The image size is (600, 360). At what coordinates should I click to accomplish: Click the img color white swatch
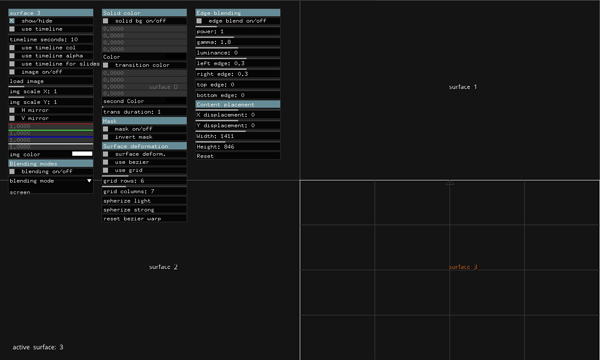pos(82,154)
